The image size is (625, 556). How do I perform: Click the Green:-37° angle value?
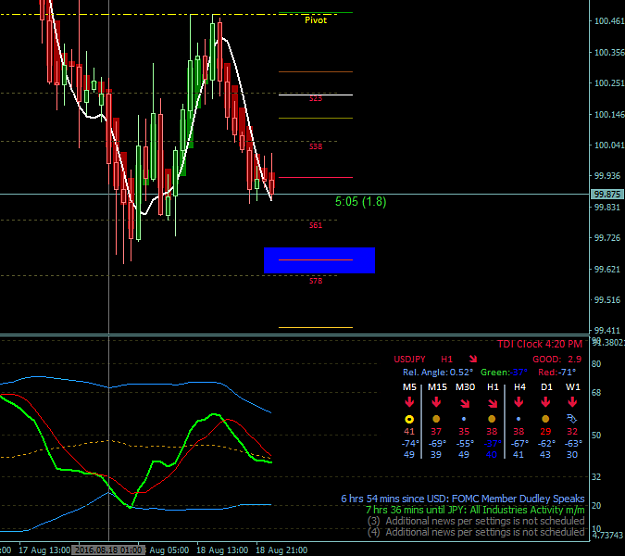pos(504,372)
